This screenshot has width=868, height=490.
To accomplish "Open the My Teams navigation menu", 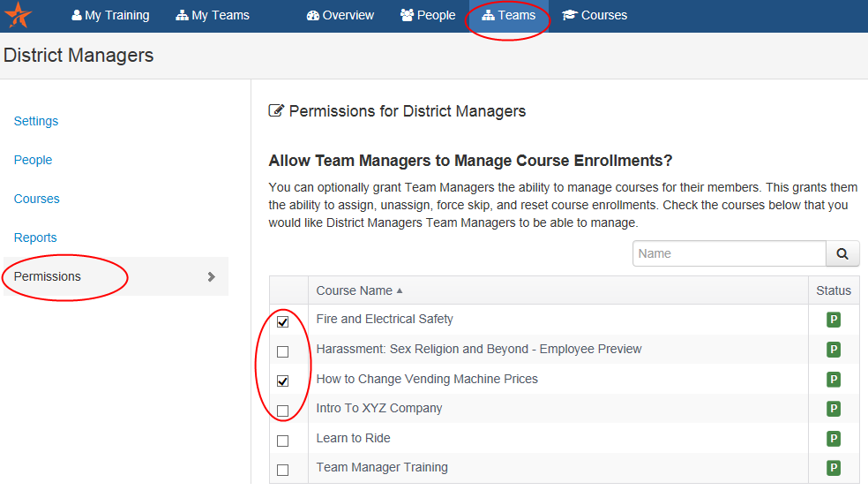I will click(x=213, y=15).
